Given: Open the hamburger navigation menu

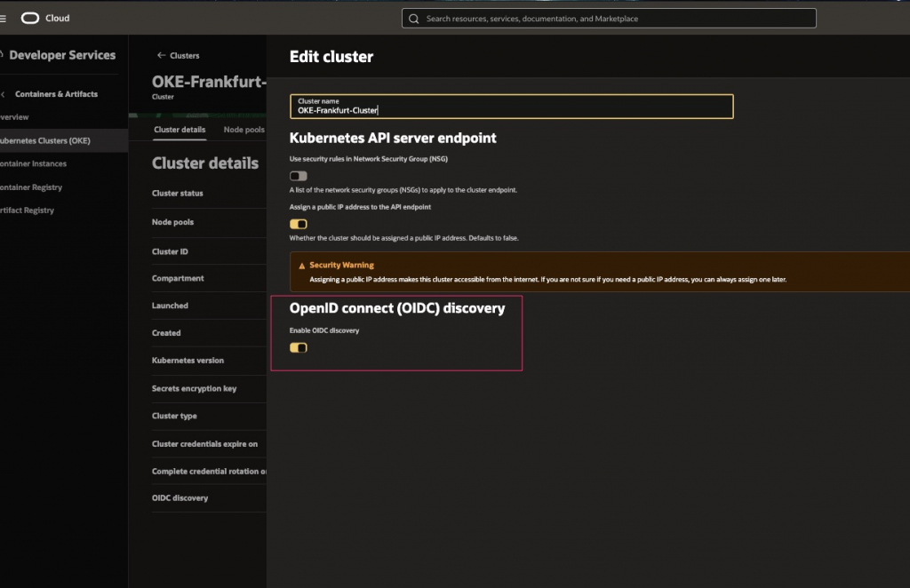Looking at the screenshot, I should [x=3, y=19].
